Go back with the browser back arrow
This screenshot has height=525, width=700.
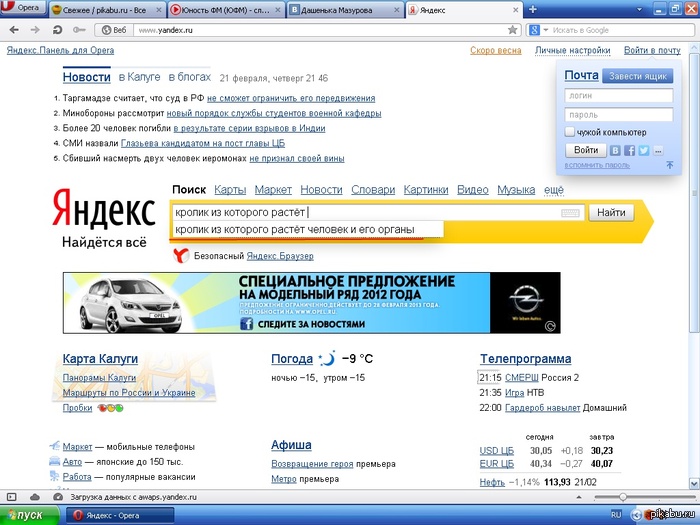[14, 30]
